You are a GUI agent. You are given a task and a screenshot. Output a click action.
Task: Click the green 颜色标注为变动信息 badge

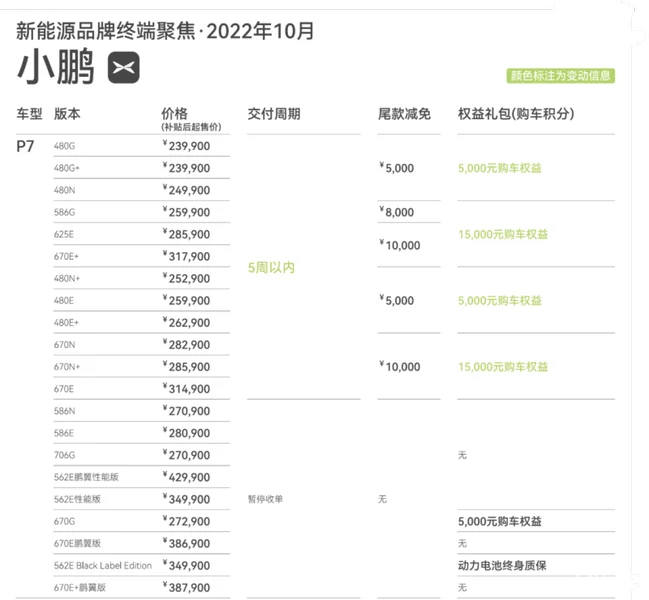pyautogui.click(x=560, y=76)
